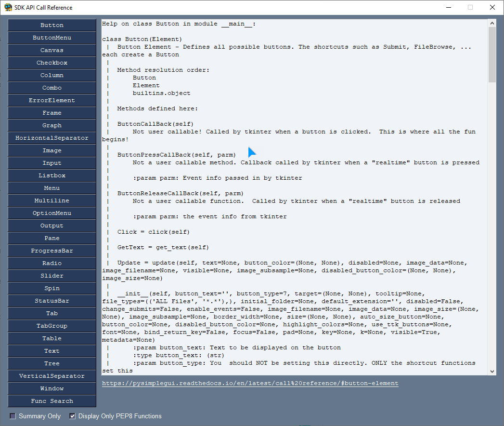Screen dimensions: 504x426
Task: Show Combo element help
Action: coord(52,88)
